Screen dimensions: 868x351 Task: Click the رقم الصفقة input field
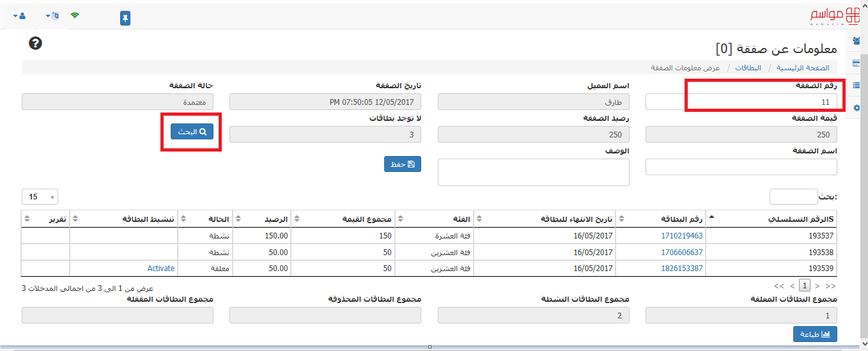[741, 102]
